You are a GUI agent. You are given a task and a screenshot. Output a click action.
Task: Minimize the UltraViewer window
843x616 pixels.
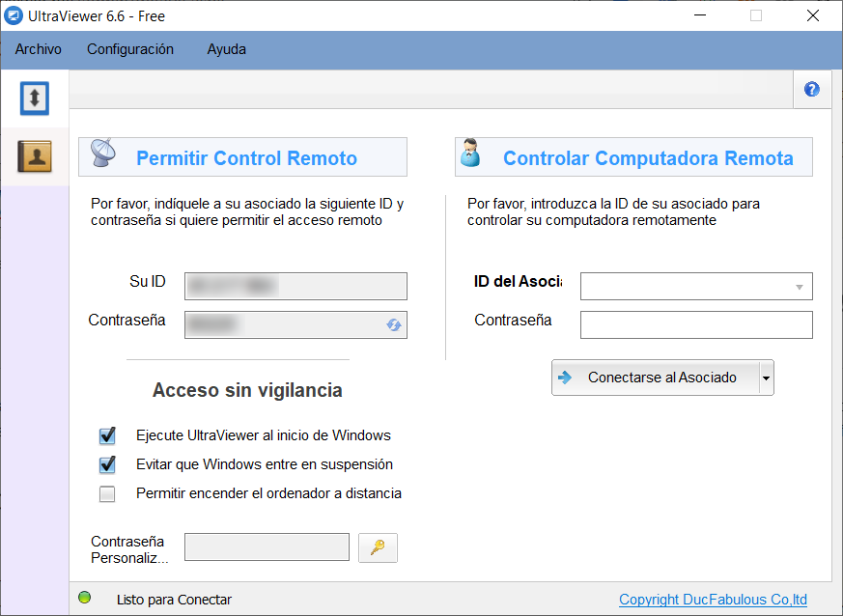[700, 15]
